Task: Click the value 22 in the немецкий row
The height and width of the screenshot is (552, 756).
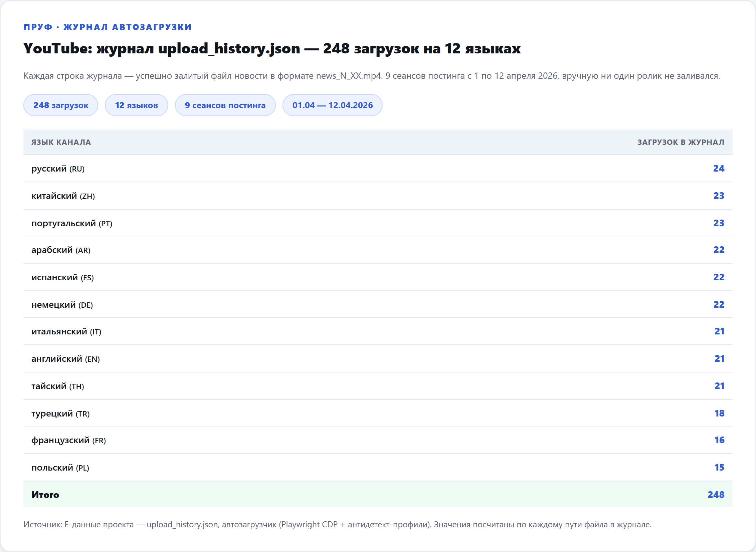Action: click(x=719, y=305)
